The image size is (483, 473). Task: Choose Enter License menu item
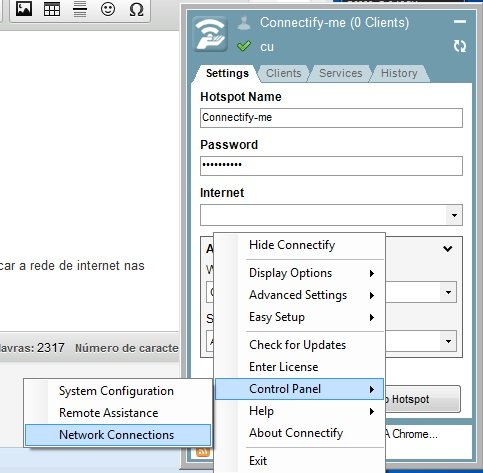click(x=299, y=367)
